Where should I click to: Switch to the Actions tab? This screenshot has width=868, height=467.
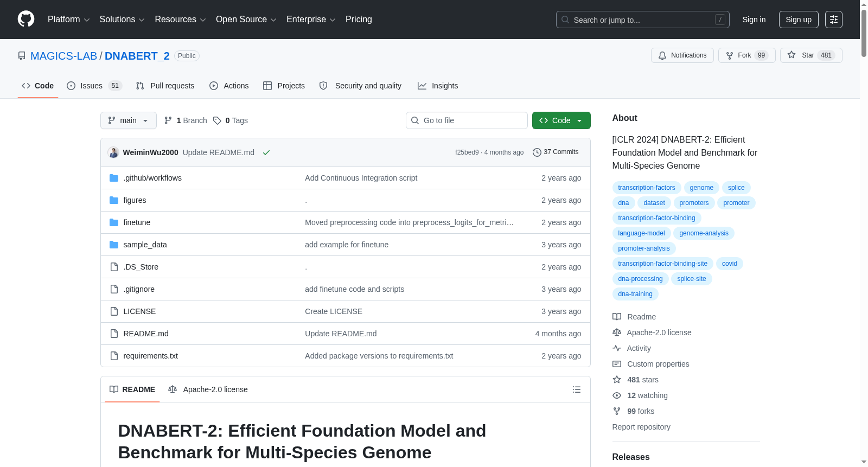(229, 86)
